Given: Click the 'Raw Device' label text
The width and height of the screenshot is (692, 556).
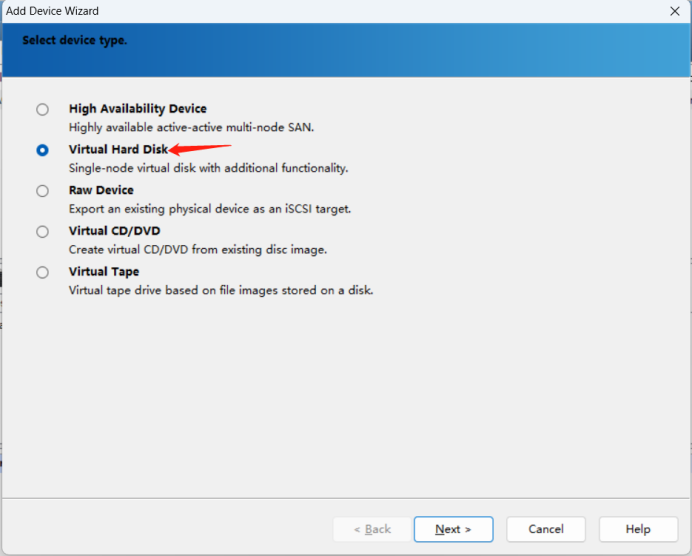Looking at the screenshot, I should tap(101, 190).
